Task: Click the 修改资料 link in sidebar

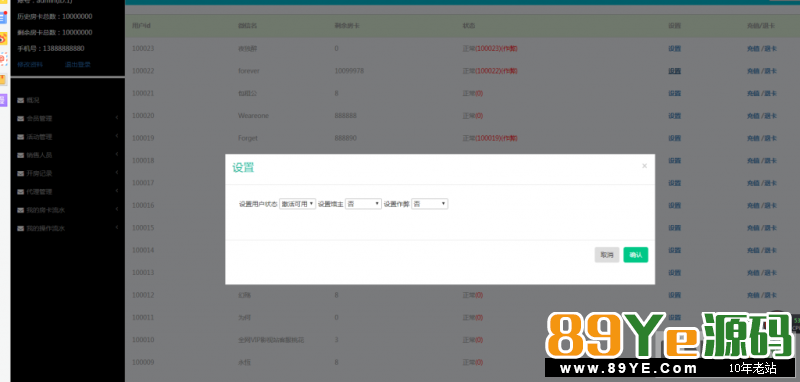Action: 30,65
